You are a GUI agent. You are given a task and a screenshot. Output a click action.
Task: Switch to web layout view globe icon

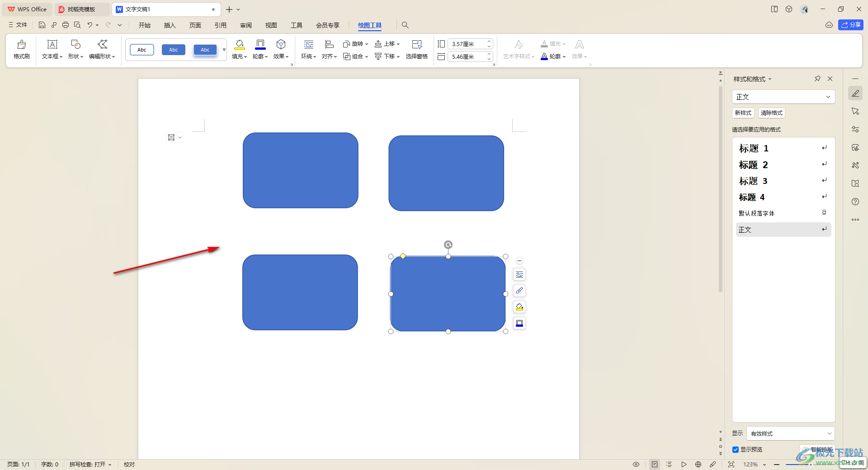(x=698, y=465)
